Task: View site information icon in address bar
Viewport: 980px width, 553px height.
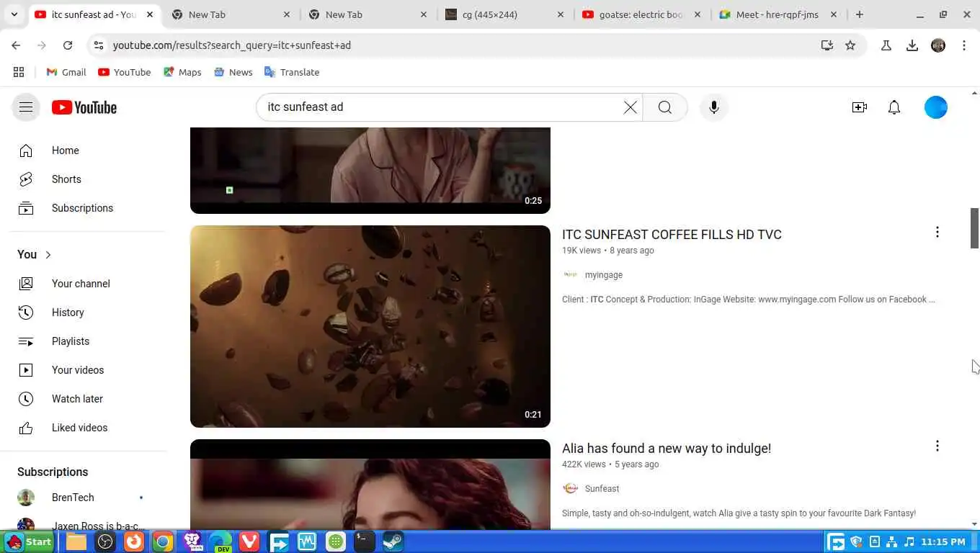Action: point(99,45)
